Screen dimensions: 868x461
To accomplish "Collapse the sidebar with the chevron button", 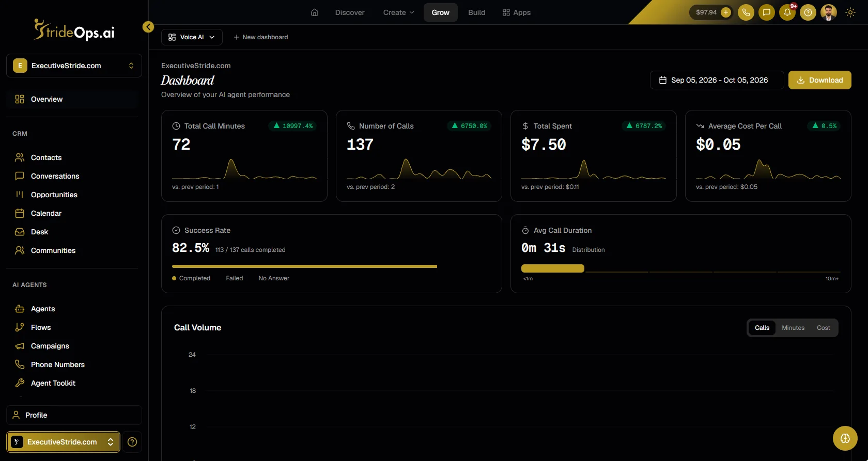I will (148, 27).
